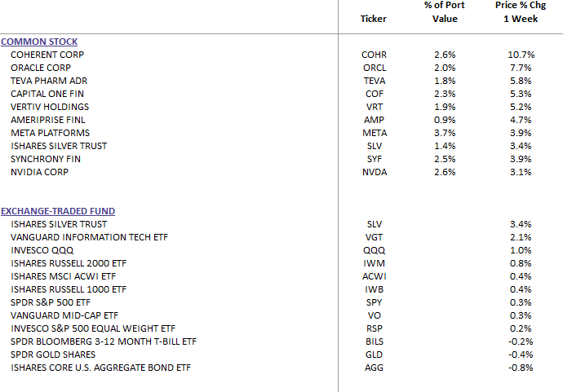Viewport: 563px width, 392px height.
Task: Click the 10.7% weekly change value
Action: pyautogui.click(x=519, y=55)
